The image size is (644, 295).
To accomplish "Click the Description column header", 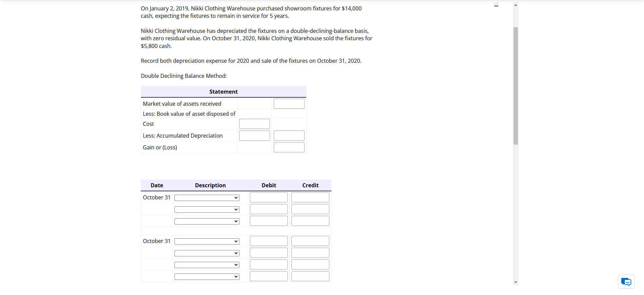I will 210,185.
